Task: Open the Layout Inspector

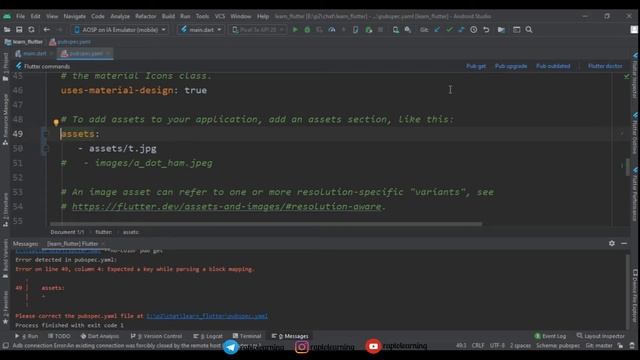Action: click(x=600, y=336)
